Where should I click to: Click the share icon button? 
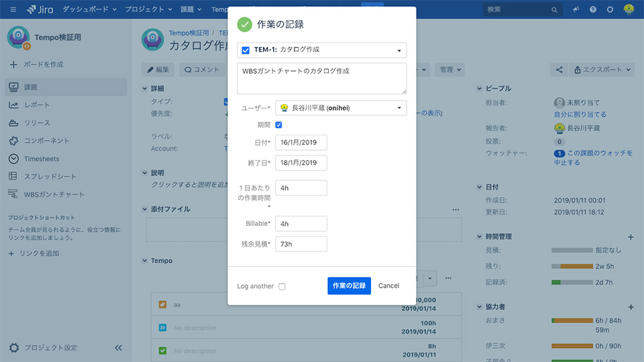pyautogui.click(x=558, y=70)
